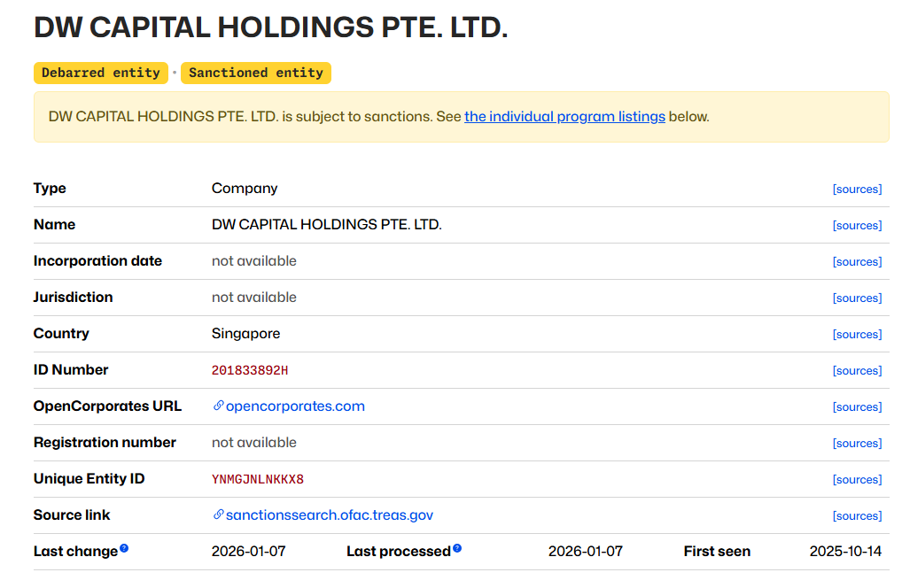The height and width of the screenshot is (588, 902).
Task: Click the Sanctioned entity tag
Action: [x=256, y=73]
